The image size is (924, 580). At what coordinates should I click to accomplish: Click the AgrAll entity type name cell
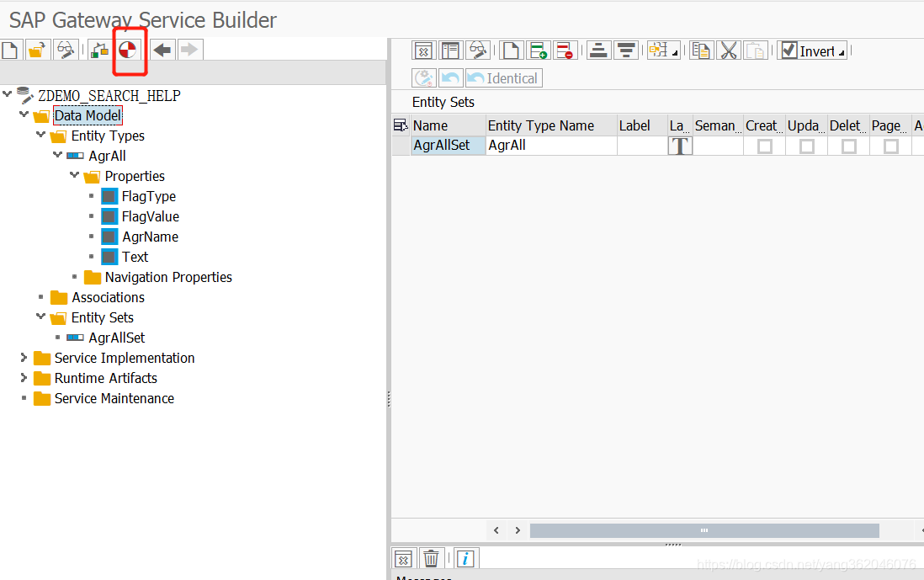[551, 146]
